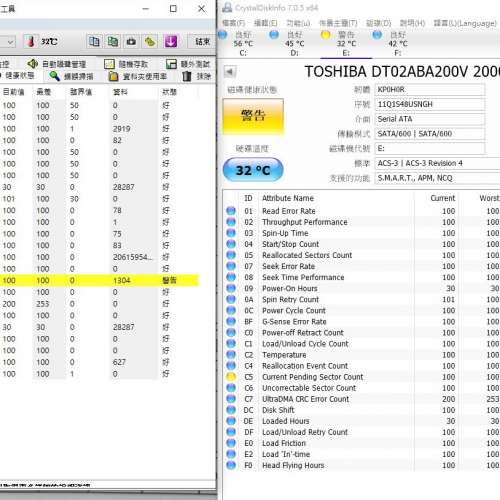Click the status orb beside UltraDMA CRC Error Count
Screen dimensions: 500x500
[x=231, y=399]
